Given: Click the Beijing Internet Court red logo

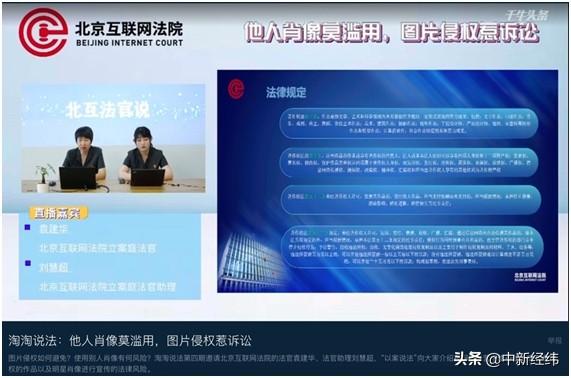Looking at the screenshot, I should 43,32.
